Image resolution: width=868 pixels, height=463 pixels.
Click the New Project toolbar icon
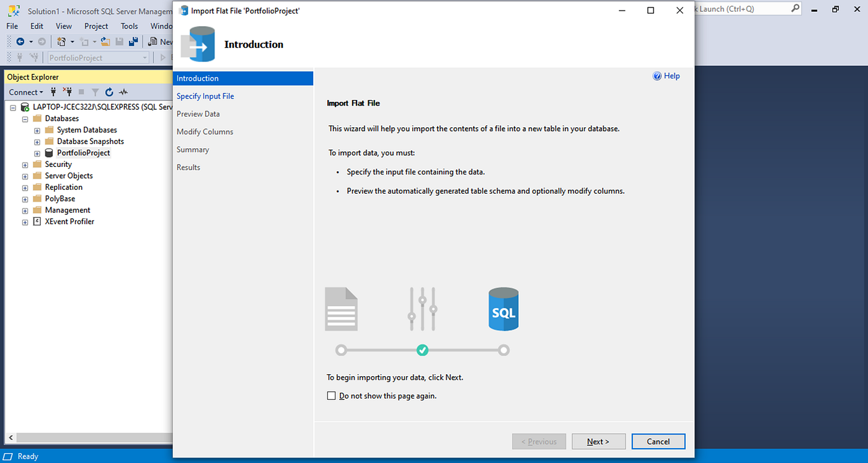click(61, 42)
